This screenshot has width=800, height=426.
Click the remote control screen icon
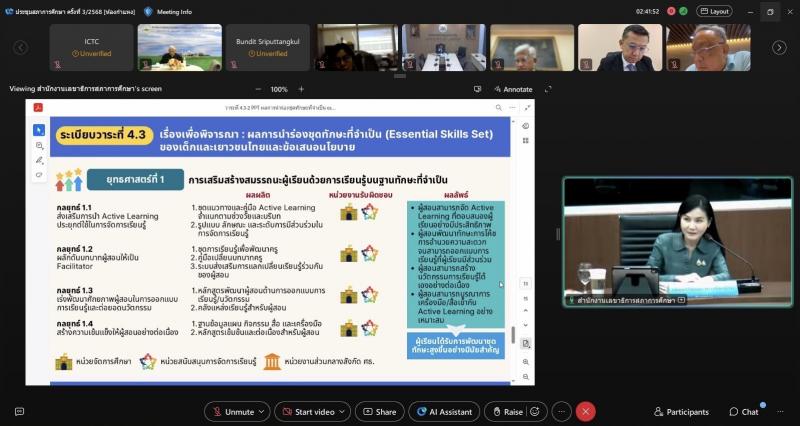[x=478, y=89]
